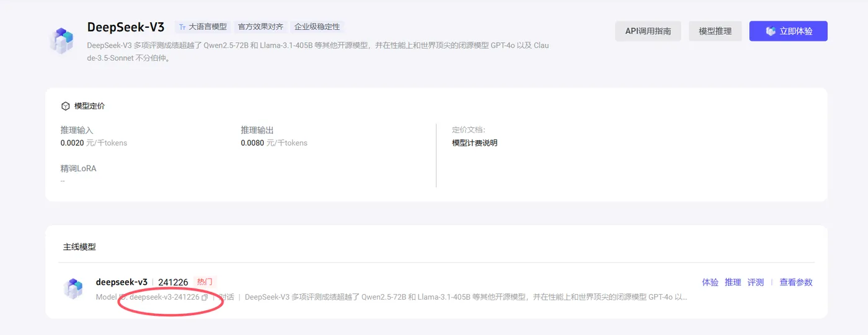Screen dimensions: 868x335
Task: Start with the 立即体验 button
Action: (788, 31)
